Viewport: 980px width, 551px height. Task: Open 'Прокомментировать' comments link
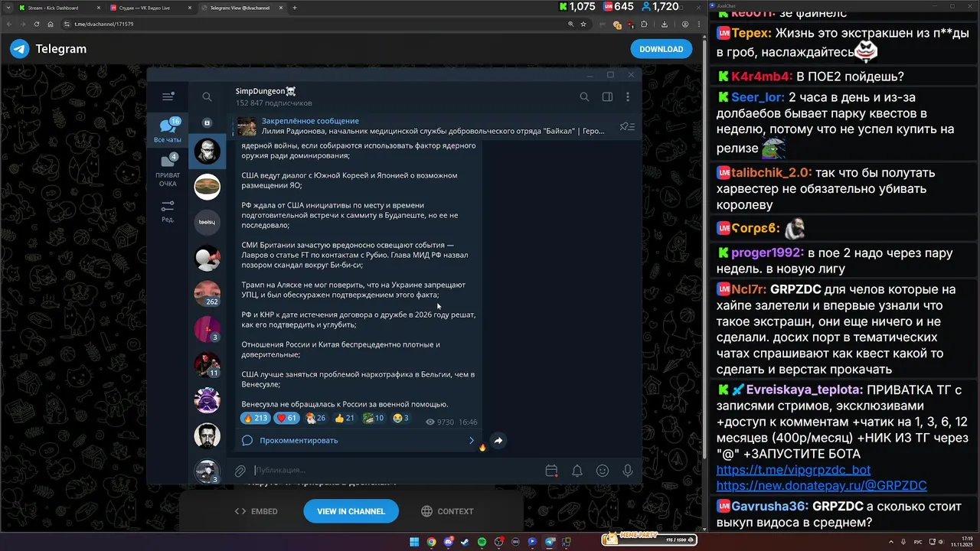(358, 440)
